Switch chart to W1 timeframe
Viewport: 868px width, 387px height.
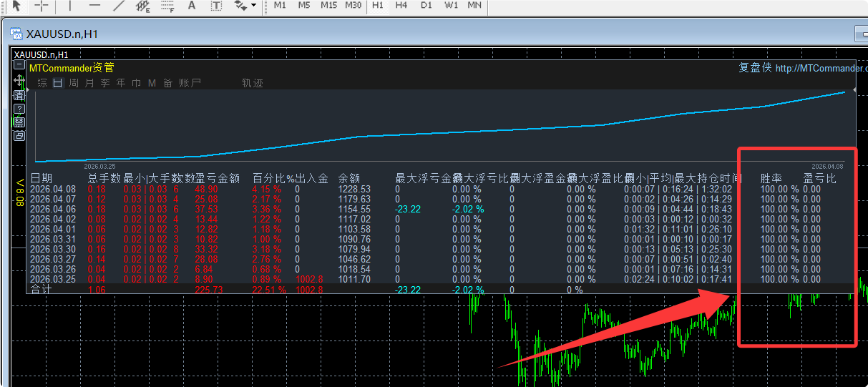pos(451,5)
